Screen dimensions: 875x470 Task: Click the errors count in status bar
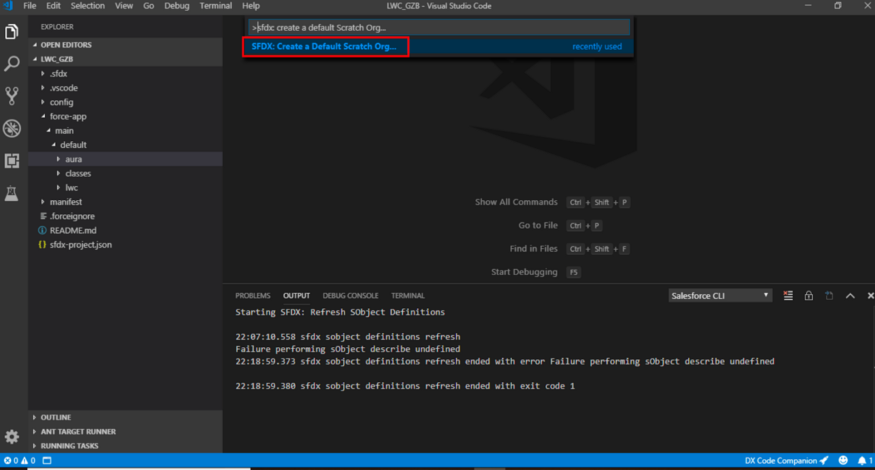click(x=11, y=461)
